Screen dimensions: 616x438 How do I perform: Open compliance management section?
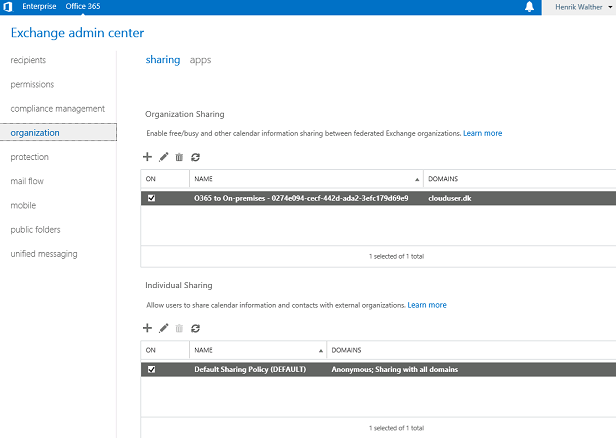58,109
